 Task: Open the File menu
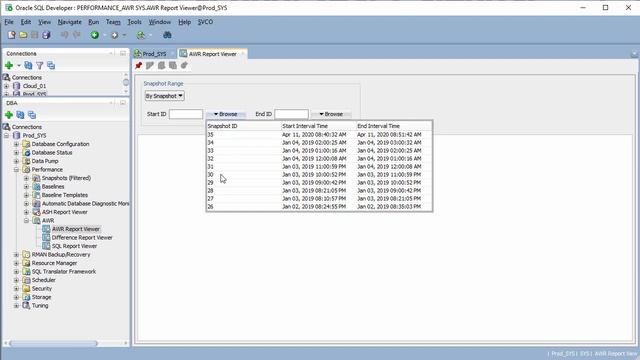[x=9, y=22]
